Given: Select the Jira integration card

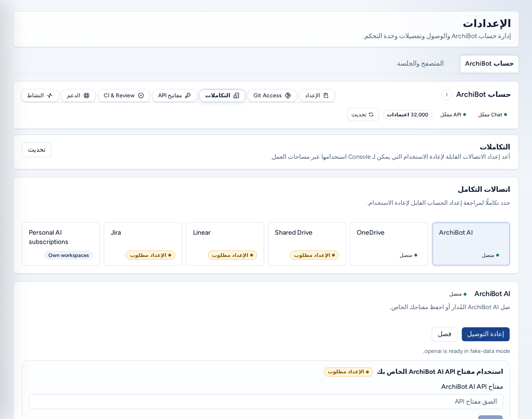Looking at the screenshot, I should 143,244.
